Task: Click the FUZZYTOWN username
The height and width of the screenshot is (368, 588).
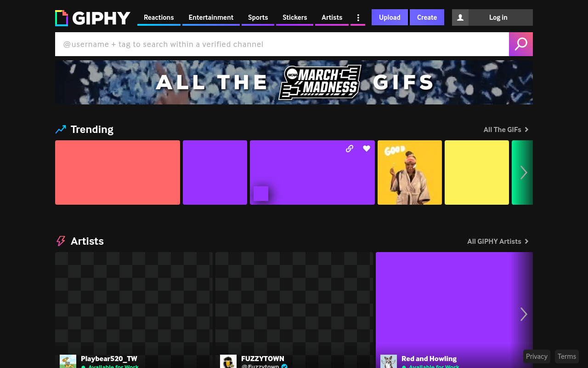Action: coord(263,359)
